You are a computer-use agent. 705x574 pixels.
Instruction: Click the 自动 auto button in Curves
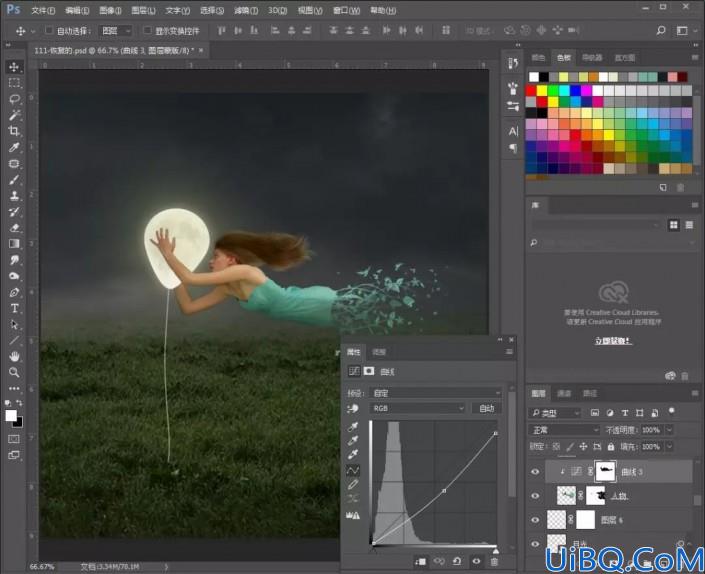point(486,408)
